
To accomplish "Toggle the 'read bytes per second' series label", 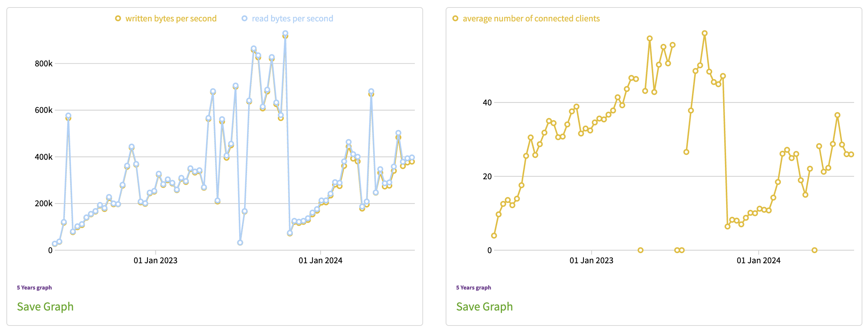I will click(292, 18).
